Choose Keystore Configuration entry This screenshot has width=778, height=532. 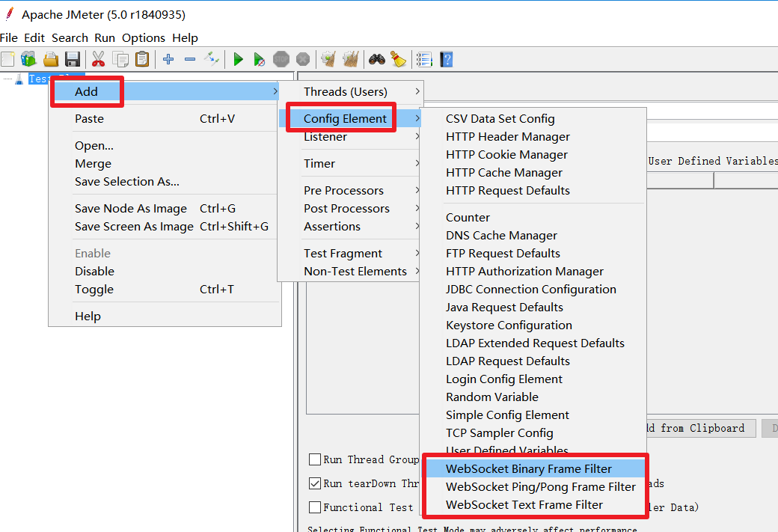pyautogui.click(x=533, y=325)
